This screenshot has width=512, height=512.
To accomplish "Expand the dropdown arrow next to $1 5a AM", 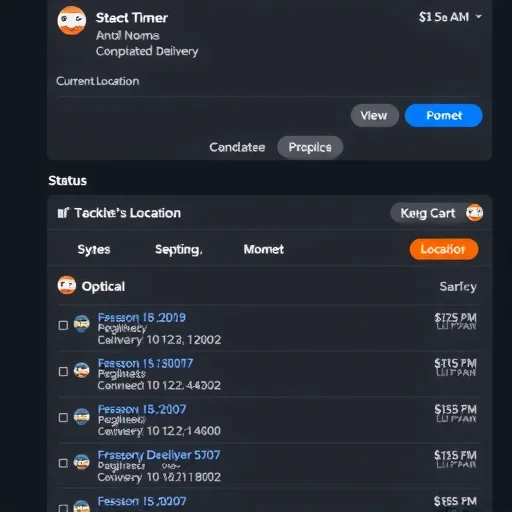I will point(479,16).
